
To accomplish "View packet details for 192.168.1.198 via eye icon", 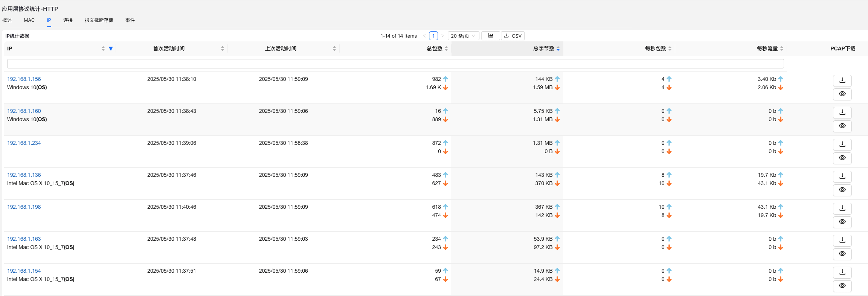I will pyautogui.click(x=842, y=222).
